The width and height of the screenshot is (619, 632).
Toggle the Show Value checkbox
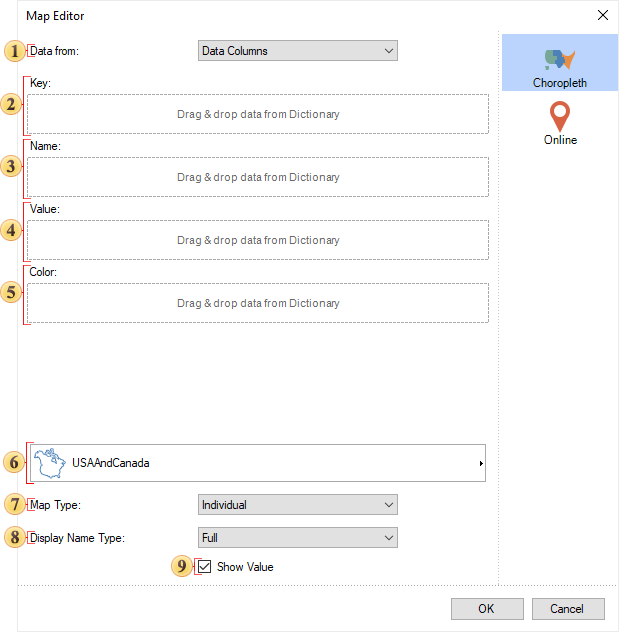[205, 567]
